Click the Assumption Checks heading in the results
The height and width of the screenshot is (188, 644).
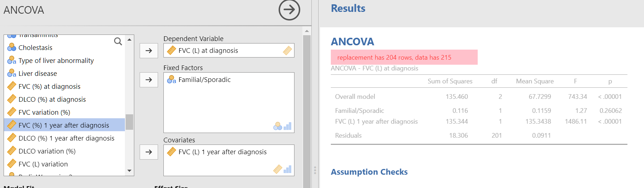pos(369,172)
